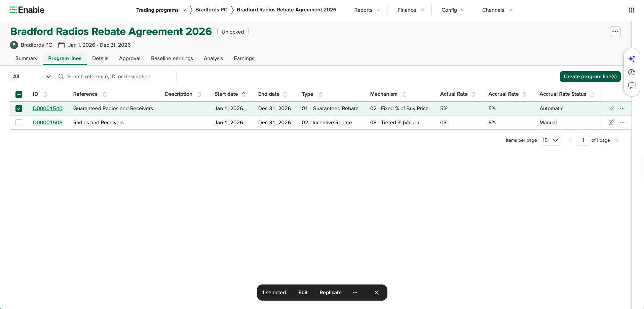
Task: Open the apps grid icon
Action: (632, 10)
